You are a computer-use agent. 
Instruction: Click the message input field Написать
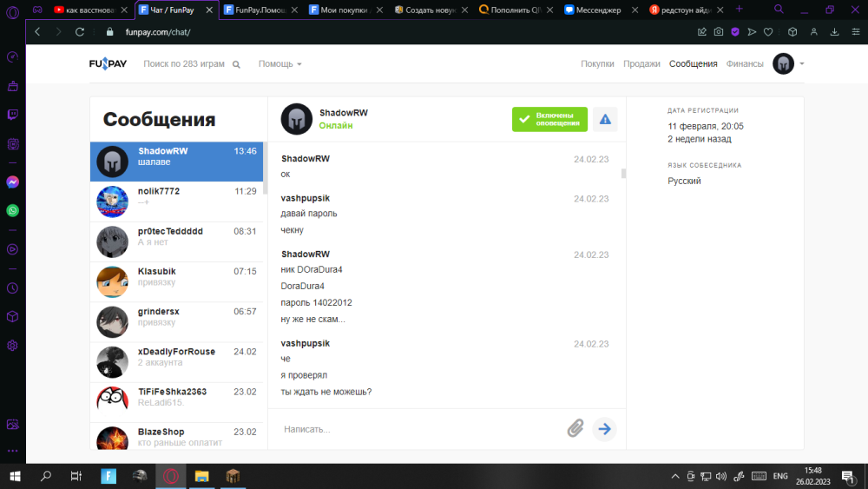pyautogui.click(x=421, y=429)
